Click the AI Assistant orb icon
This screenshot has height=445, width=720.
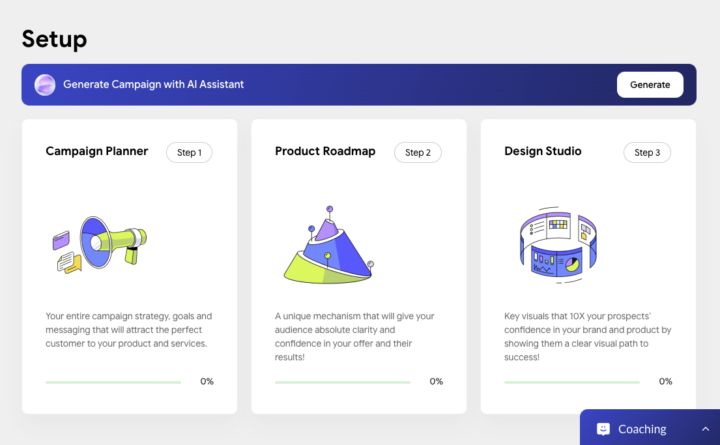[45, 85]
